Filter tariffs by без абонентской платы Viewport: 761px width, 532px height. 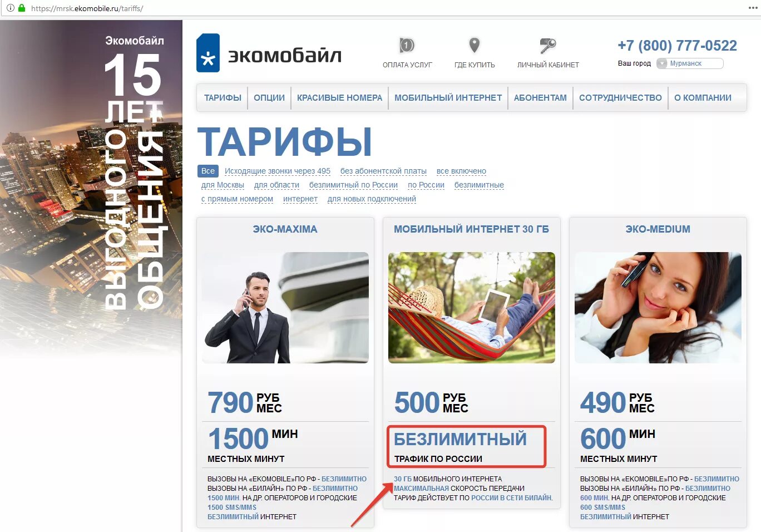(383, 171)
